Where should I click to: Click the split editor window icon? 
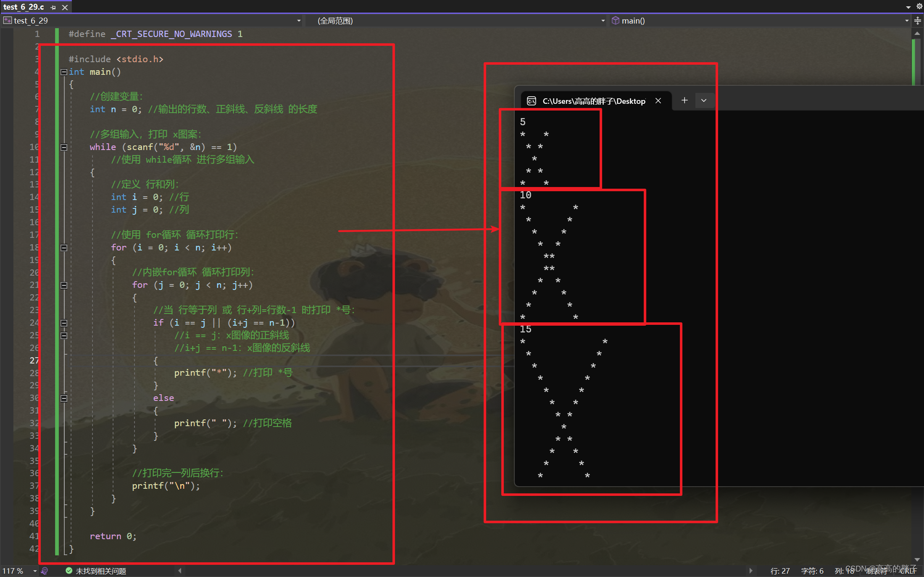(x=918, y=21)
